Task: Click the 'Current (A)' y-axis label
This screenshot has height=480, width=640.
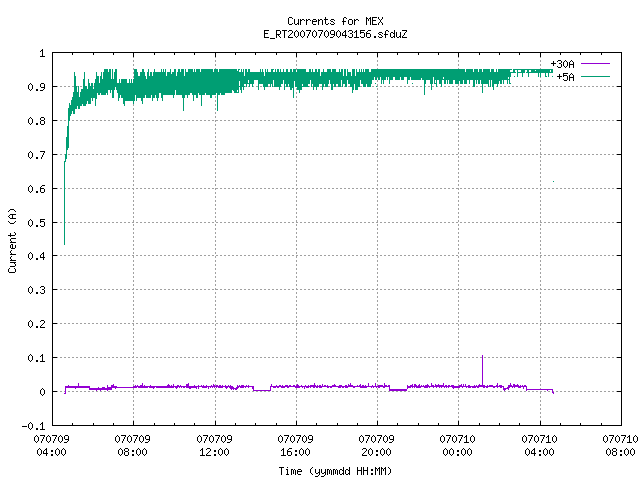Action: pos(12,240)
